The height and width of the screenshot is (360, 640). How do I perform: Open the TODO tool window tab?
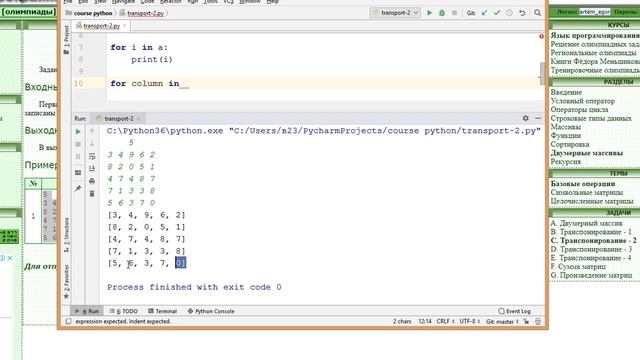pos(124,311)
